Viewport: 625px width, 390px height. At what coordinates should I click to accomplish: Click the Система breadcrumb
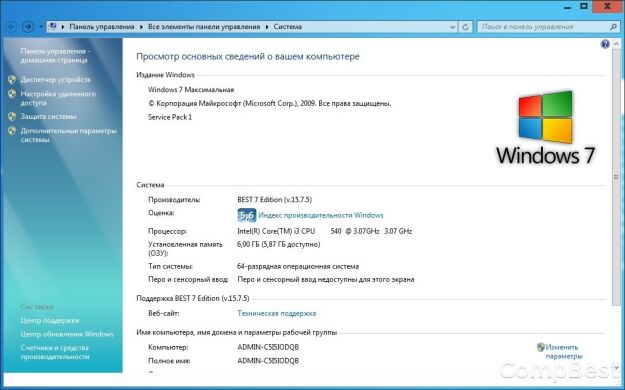click(287, 27)
